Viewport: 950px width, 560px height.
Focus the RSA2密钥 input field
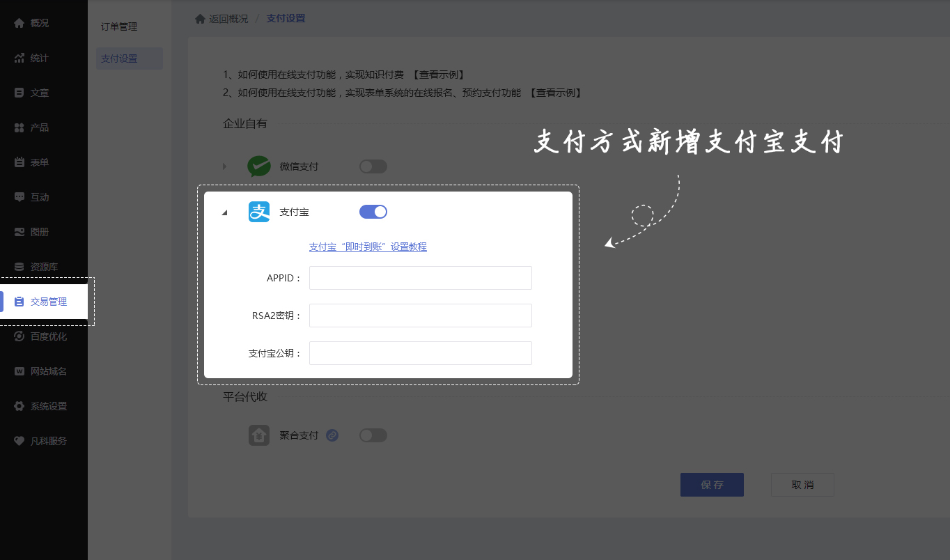point(421,316)
